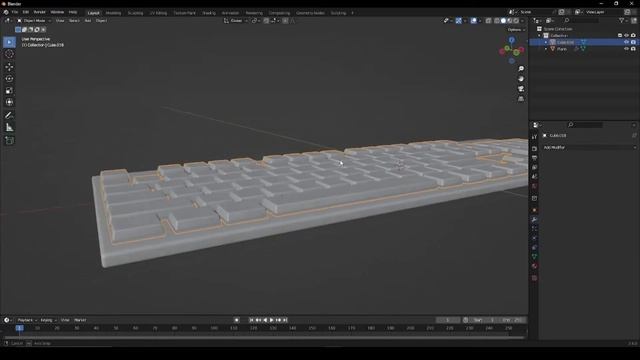Open the Object Mode dropdown
The image size is (640, 360).
tap(34, 20)
